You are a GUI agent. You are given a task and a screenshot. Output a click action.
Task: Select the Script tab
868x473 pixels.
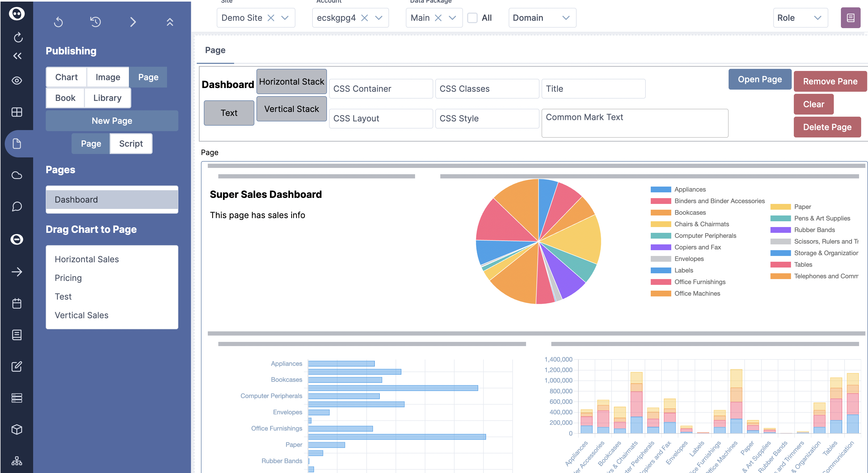(x=131, y=144)
